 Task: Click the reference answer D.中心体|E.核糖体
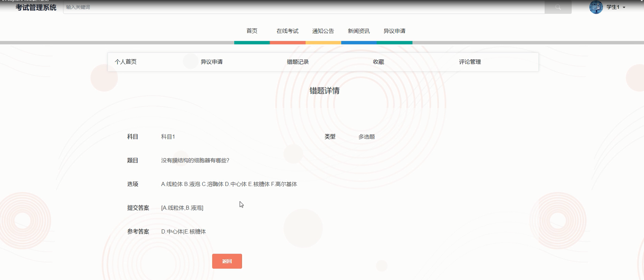184,231
